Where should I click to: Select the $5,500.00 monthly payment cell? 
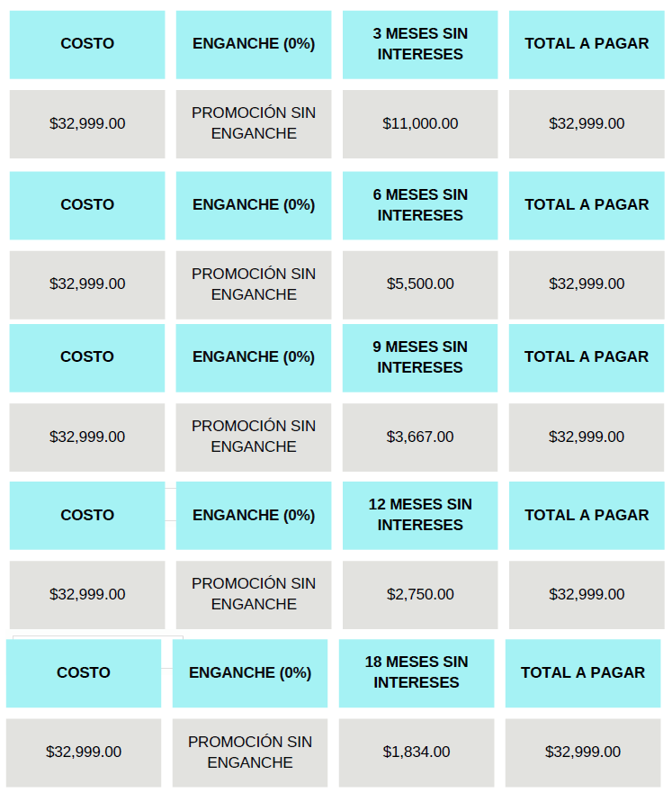tap(420, 284)
